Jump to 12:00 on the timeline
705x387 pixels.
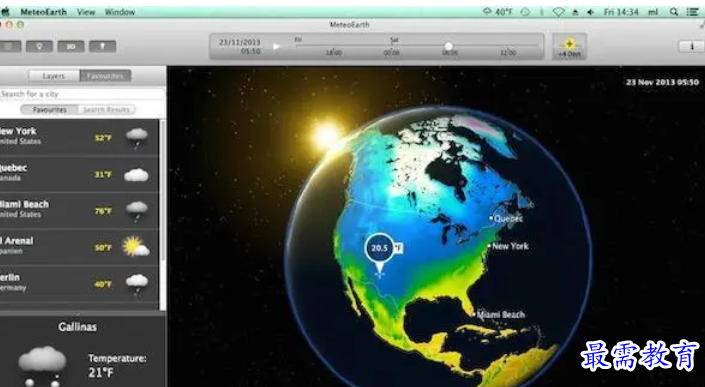click(508, 53)
